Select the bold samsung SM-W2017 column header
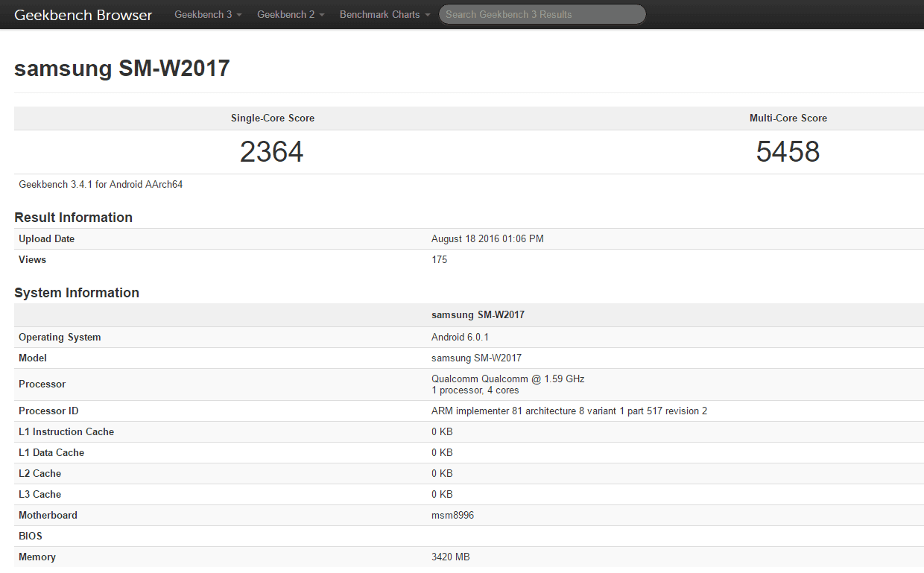The image size is (924, 573). 478,315
